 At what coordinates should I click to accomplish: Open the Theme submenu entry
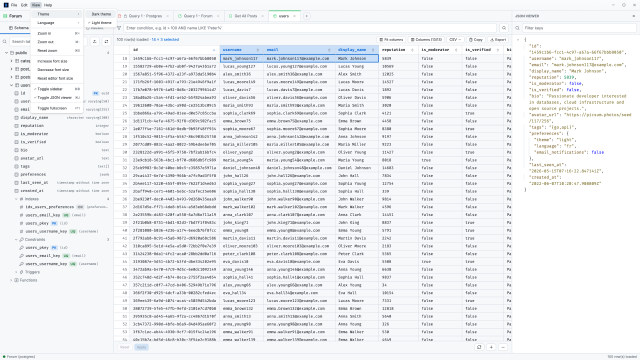[58, 14]
